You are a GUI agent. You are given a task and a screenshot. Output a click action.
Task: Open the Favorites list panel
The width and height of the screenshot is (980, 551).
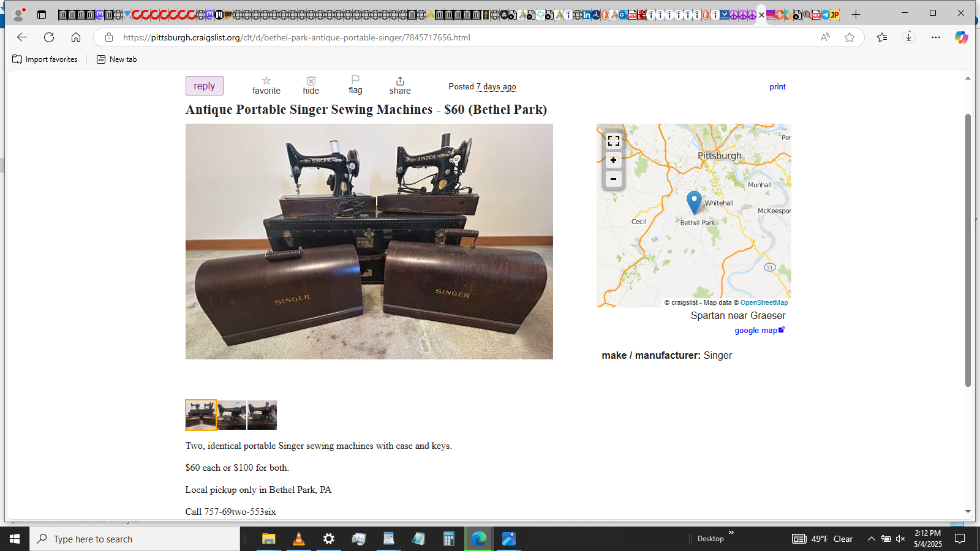[882, 37]
